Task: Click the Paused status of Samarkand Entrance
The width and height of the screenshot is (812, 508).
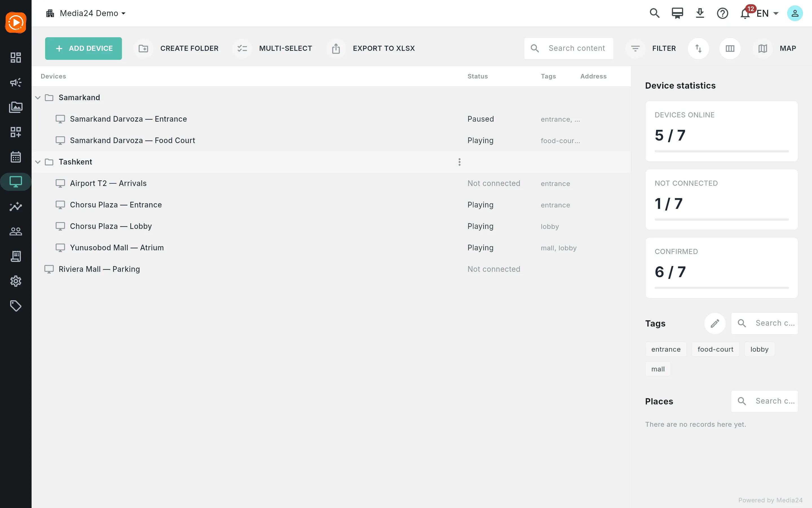Action: [x=480, y=119]
